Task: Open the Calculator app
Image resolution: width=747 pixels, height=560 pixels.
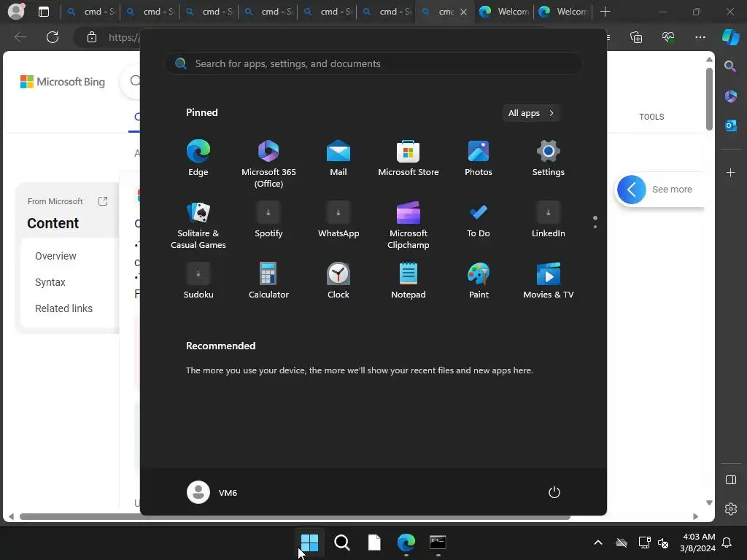Action: (x=268, y=281)
